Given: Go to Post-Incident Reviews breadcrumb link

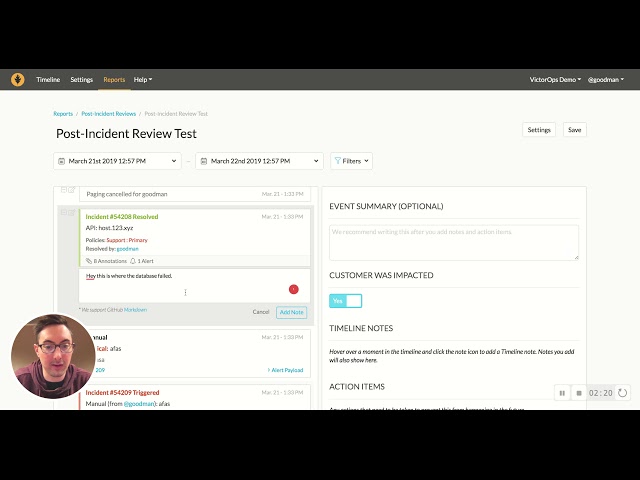Looking at the screenshot, I should click(109, 114).
